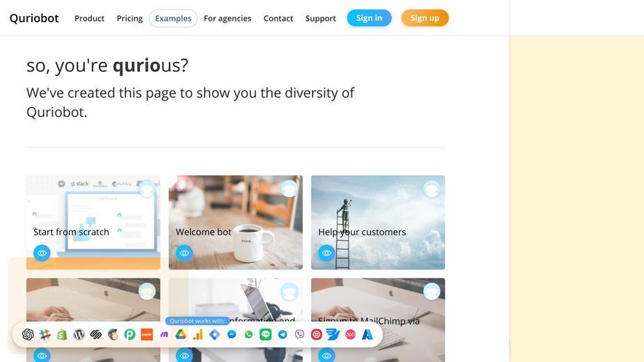This screenshot has height=362, width=644.
Task: Click the Viber integration icon
Action: coord(299,334)
